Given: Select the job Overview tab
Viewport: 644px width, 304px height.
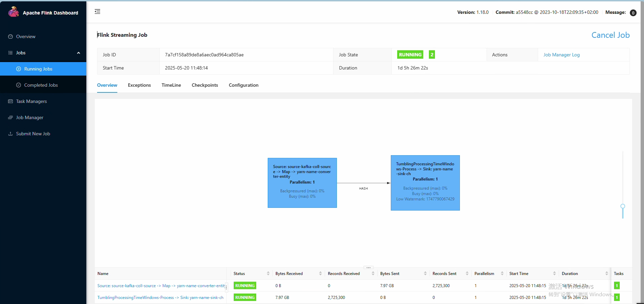Looking at the screenshot, I should (x=107, y=85).
